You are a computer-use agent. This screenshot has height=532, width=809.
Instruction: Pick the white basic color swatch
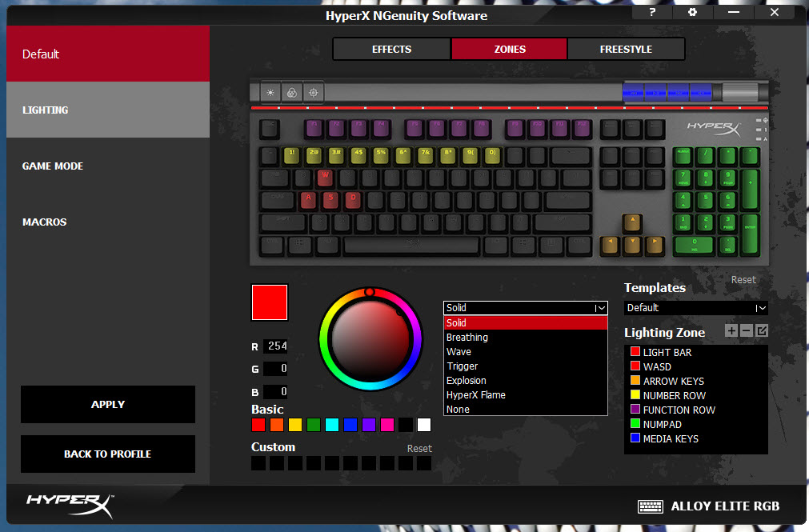pyautogui.click(x=423, y=425)
